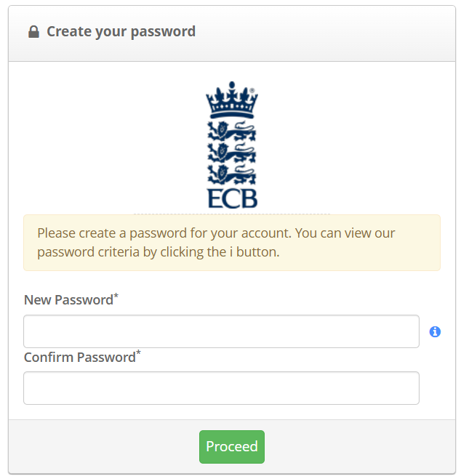Click the registered trademark symbol on the logo

point(252,91)
